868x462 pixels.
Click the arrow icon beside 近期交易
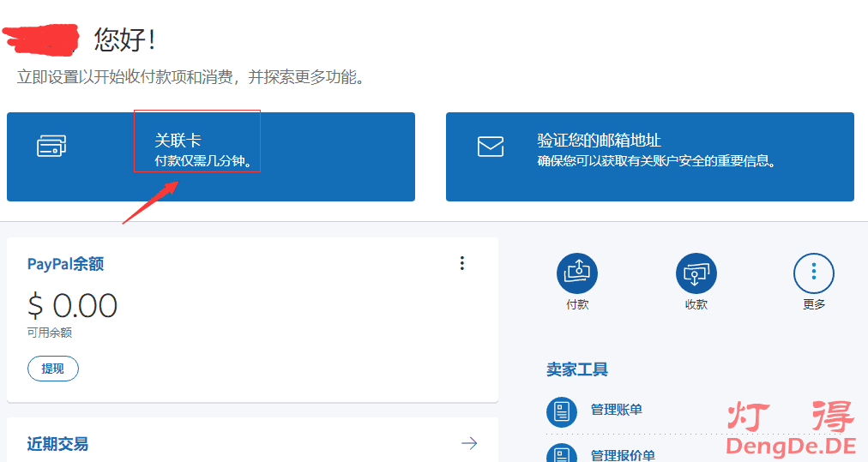(469, 443)
